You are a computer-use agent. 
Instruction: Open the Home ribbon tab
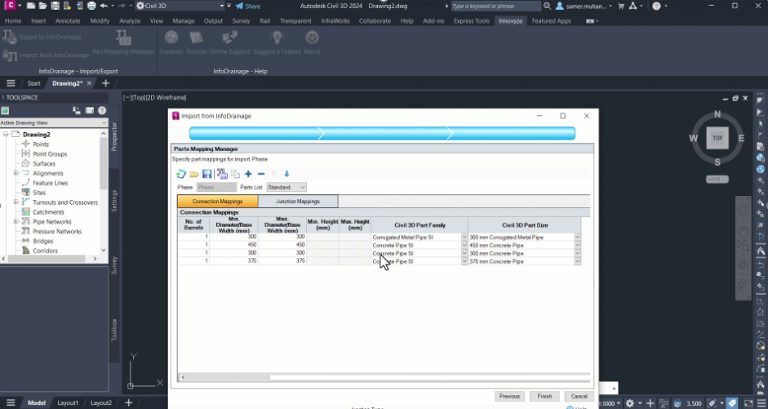13,21
